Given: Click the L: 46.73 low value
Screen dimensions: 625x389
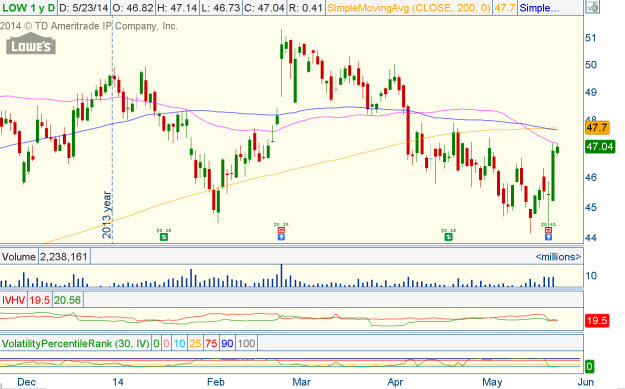Looking at the screenshot, I should click(220, 8).
